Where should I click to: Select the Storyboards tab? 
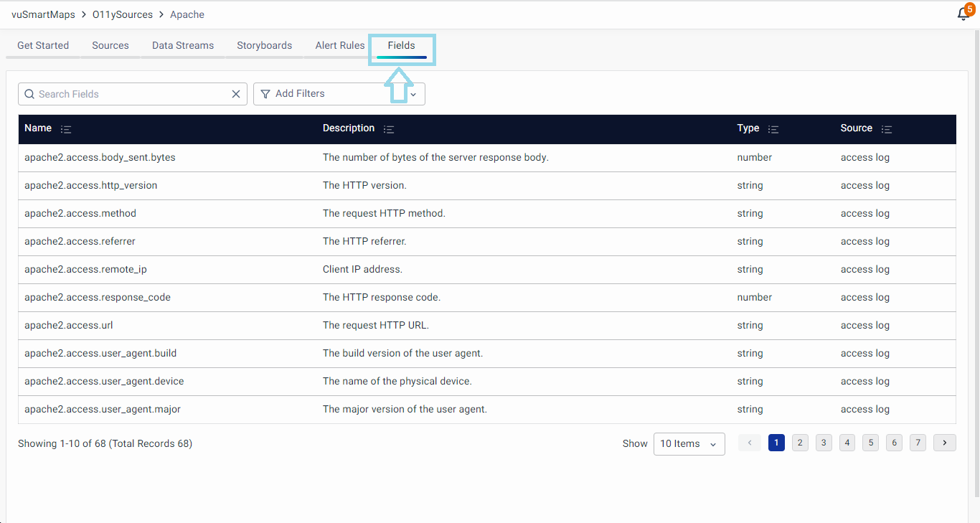point(264,45)
